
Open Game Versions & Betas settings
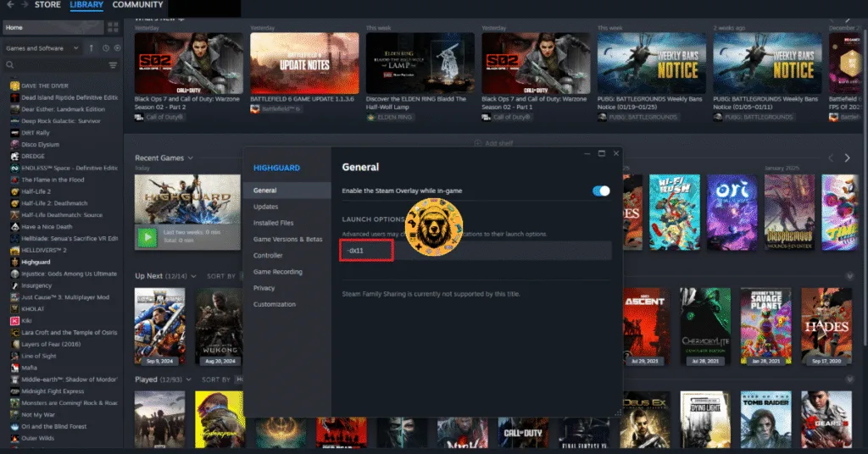287,239
